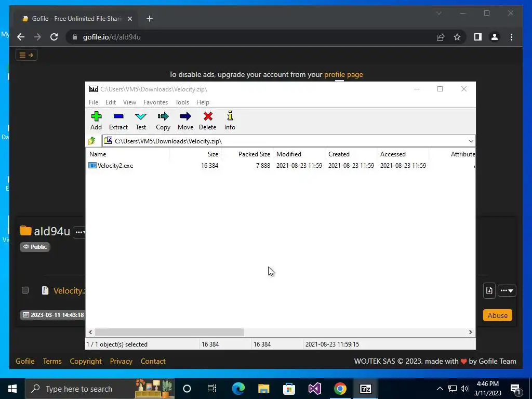Click the Chrome back arrow
532x399 pixels.
tap(21, 37)
